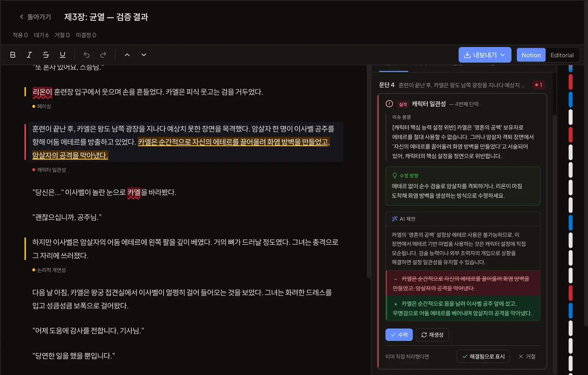Viewport: 588px width, 375px height.
Task: Accept the suggestion with 수락
Action: (399, 335)
